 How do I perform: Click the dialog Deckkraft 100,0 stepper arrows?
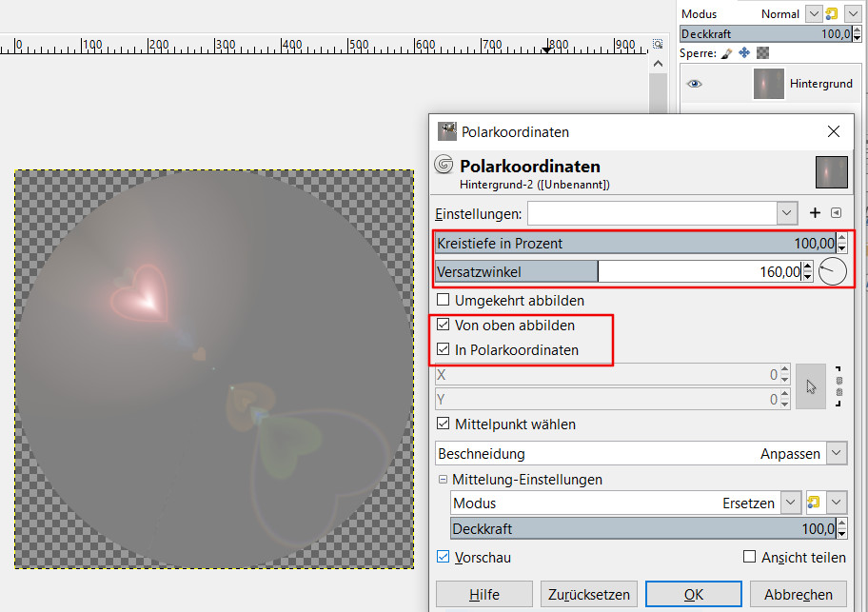841,528
